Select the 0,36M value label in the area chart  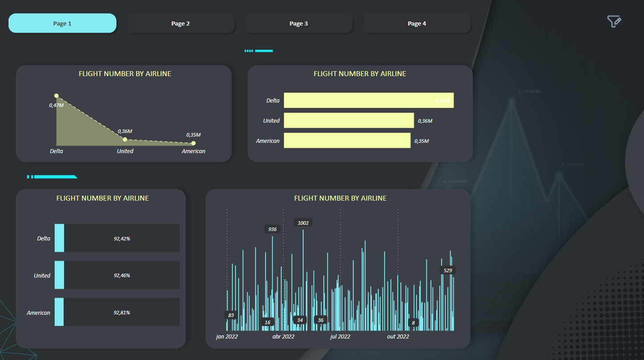coord(125,131)
